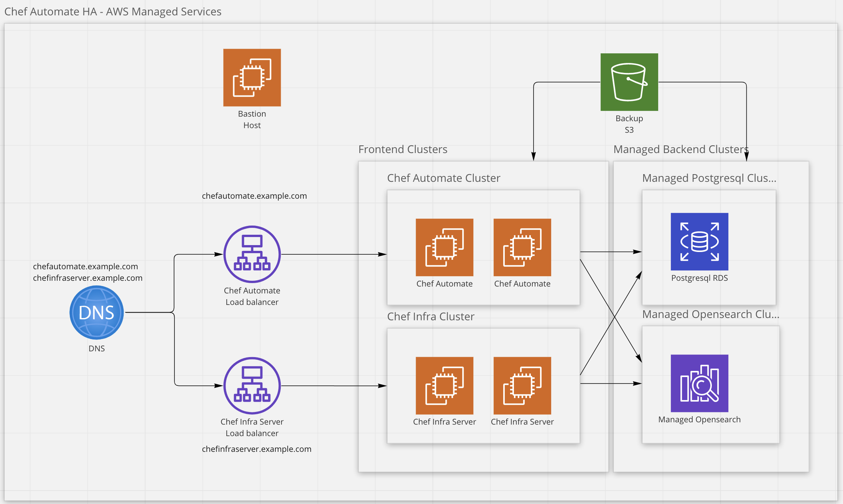This screenshot has height=504, width=843.
Task: Select the Bastion Host EC2 icon
Action: (252, 77)
